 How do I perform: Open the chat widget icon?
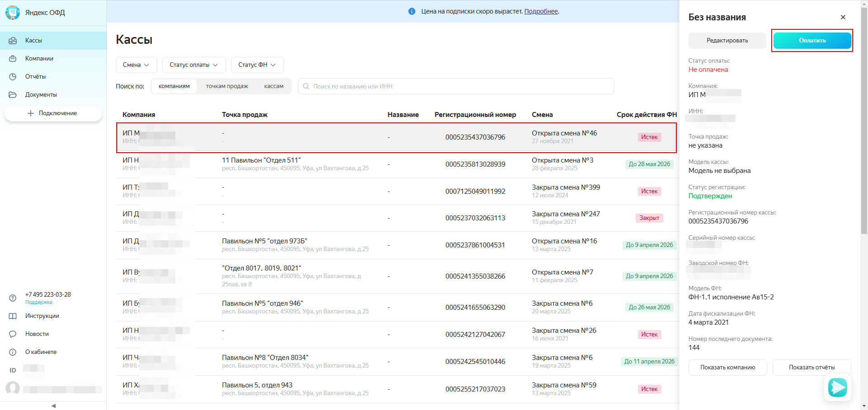(837, 387)
